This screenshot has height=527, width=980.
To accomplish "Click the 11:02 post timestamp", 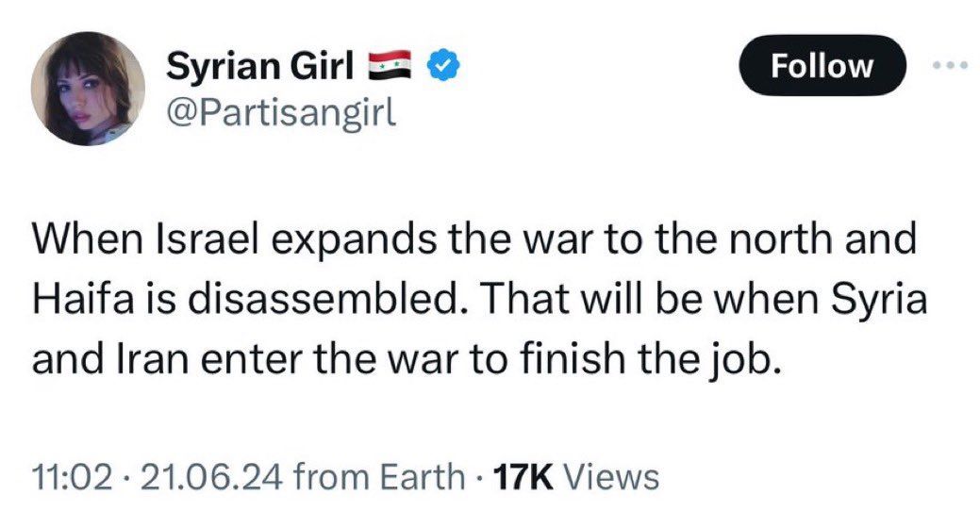I will coord(66,476).
